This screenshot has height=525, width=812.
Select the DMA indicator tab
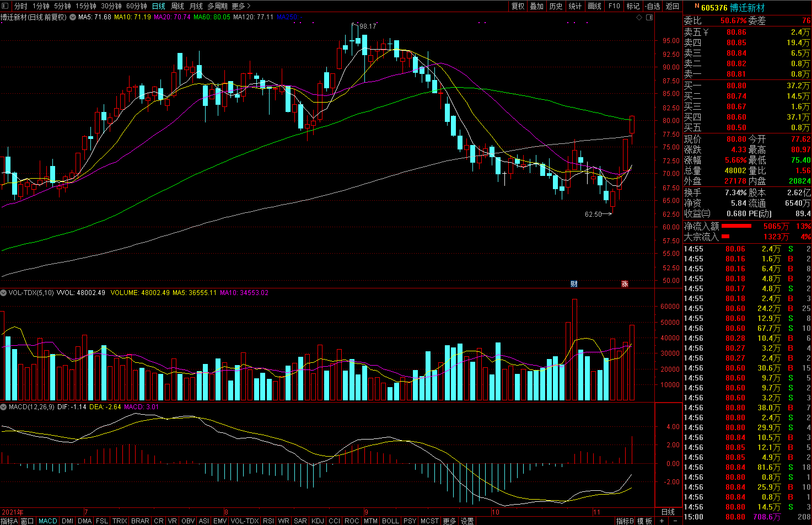click(x=85, y=521)
